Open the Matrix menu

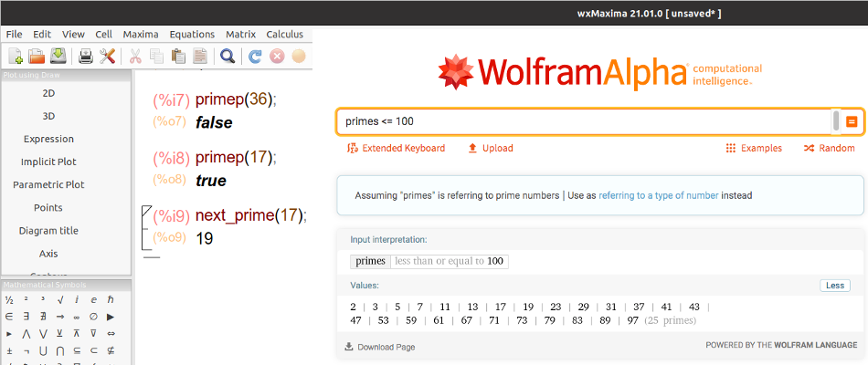tap(241, 35)
